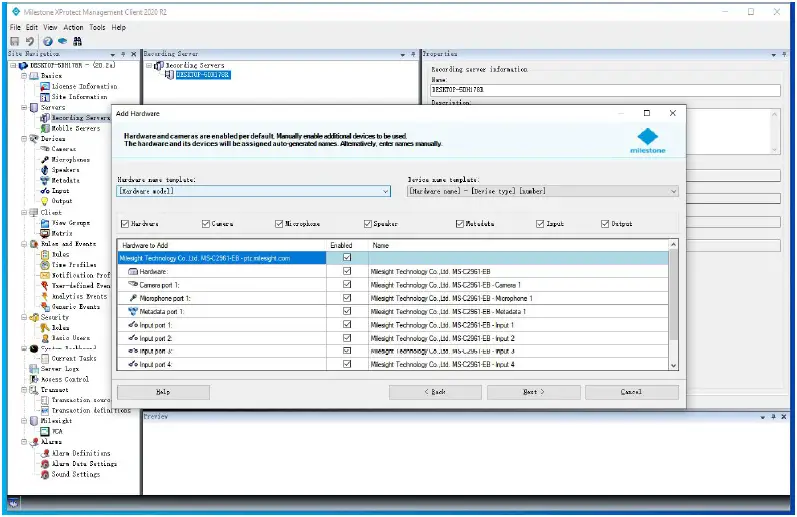Toggle the Microphone filter checkbox
Image resolution: width=797 pixels, height=517 pixels.
tap(279, 224)
